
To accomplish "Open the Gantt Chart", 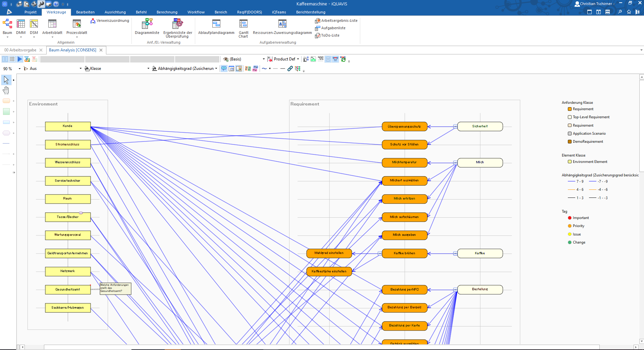I will click(x=244, y=28).
